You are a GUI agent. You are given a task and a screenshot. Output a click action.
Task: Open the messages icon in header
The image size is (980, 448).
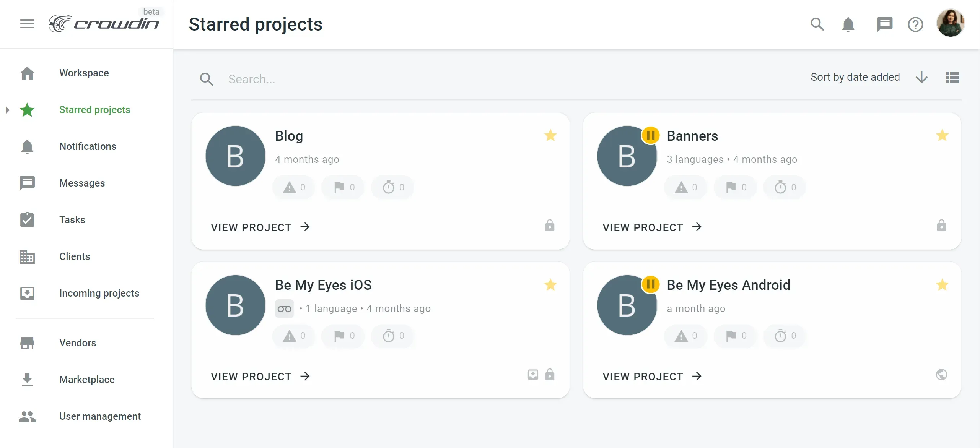884,24
